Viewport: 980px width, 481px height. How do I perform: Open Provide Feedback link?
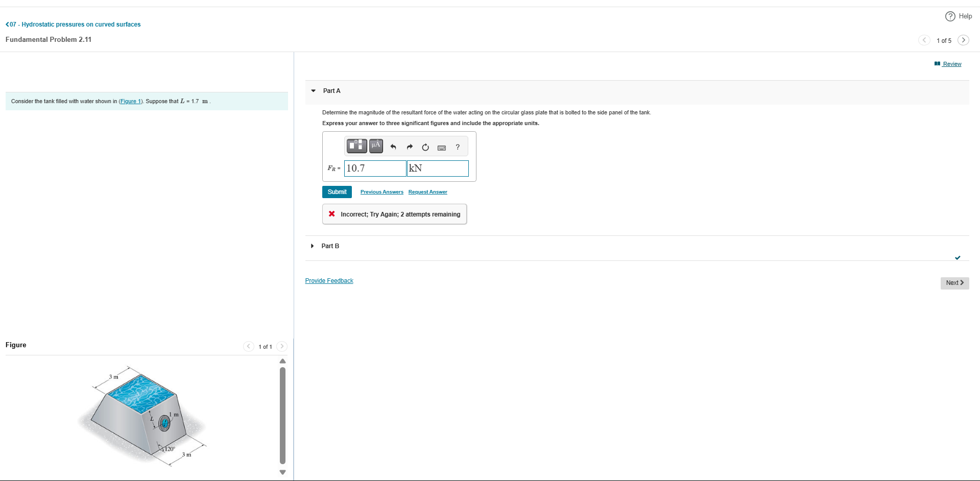(329, 281)
